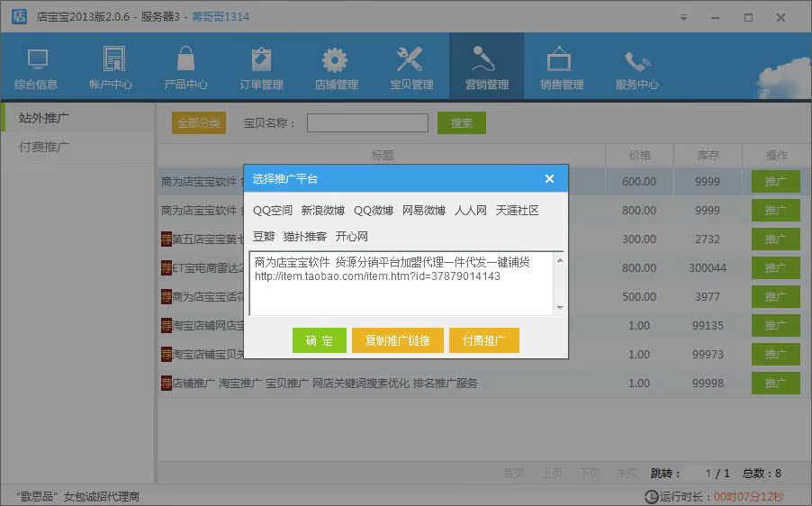Image resolution: width=812 pixels, height=506 pixels.
Task: Click the 付费推广 button in dialog
Action: pos(483,340)
